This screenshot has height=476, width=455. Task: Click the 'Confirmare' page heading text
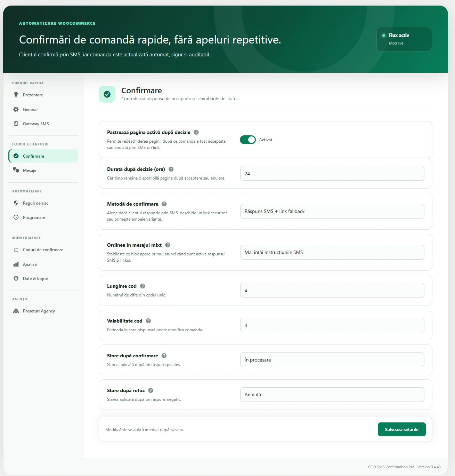coord(141,90)
